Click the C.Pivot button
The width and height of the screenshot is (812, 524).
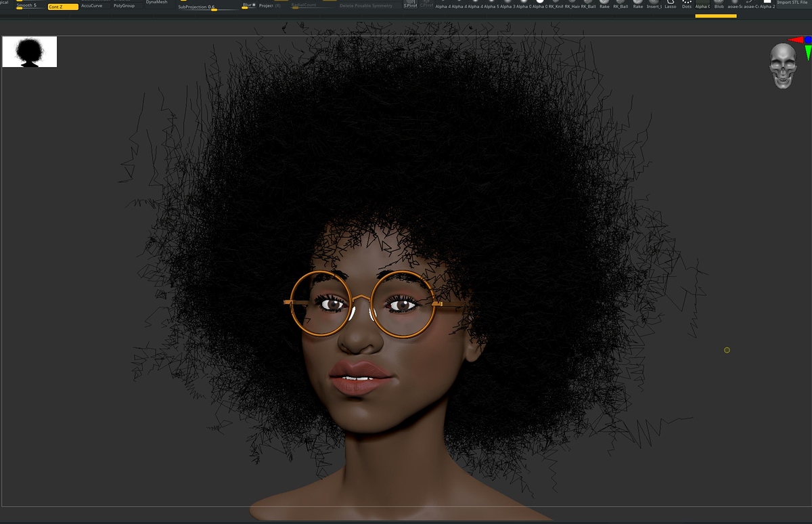pyautogui.click(x=426, y=5)
